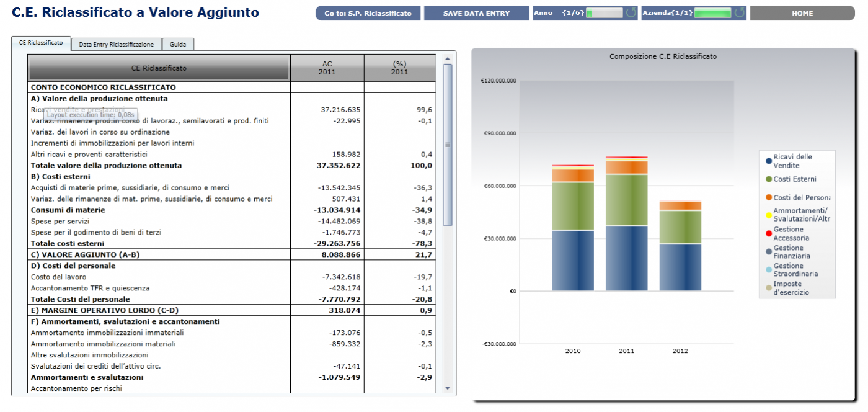Click the orange segment of the 2010 bar
The height and width of the screenshot is (412, 868).
(x=573, y=175)
